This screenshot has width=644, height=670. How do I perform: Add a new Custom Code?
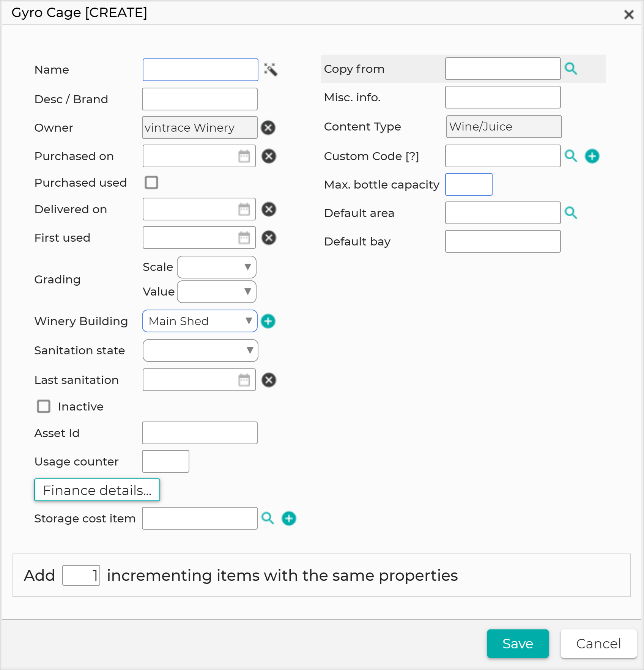coord(592,156)
